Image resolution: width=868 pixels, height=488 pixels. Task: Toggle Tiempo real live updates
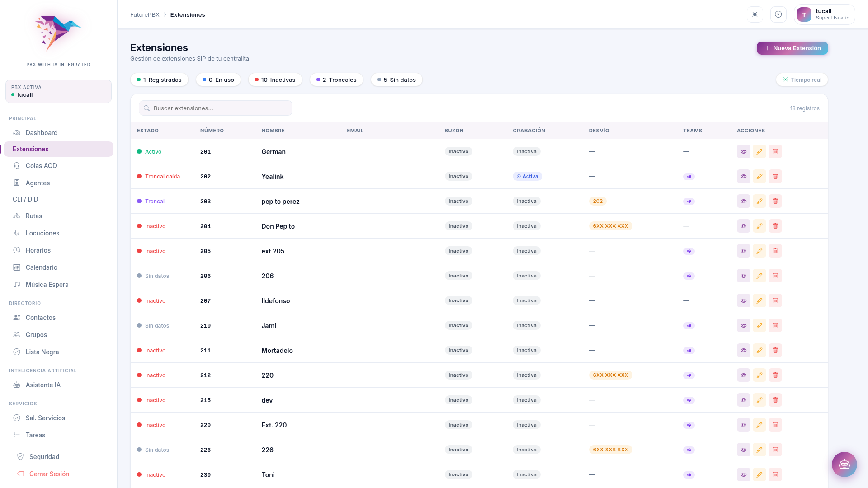pos(802,80)
